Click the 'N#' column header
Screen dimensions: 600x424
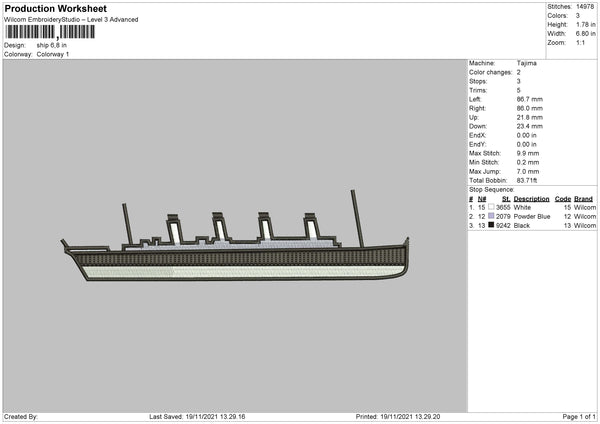[482, 199]
